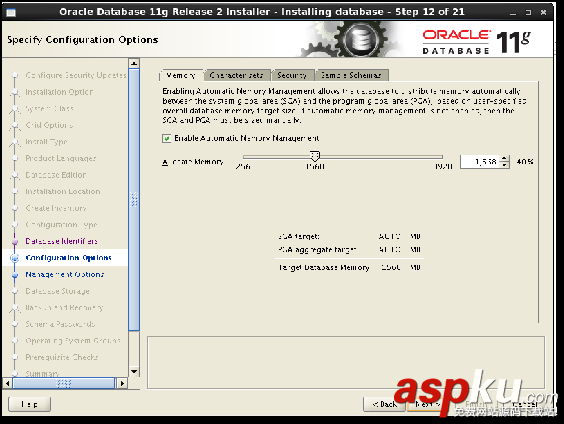Open the Character Sets tab
The width and height of the screenshot is (564, 424).
(237, 75)
